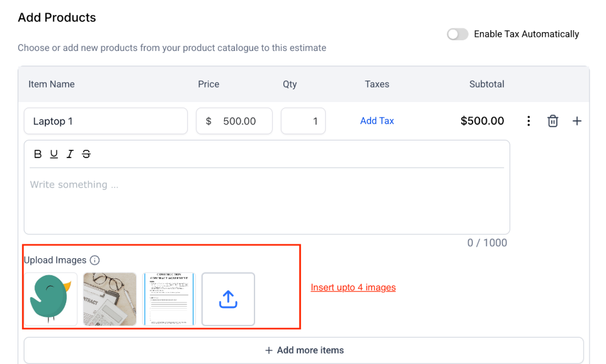Click the Item Name field containing Laptop 1
This screenshot has width=606, height=364.
106,121
